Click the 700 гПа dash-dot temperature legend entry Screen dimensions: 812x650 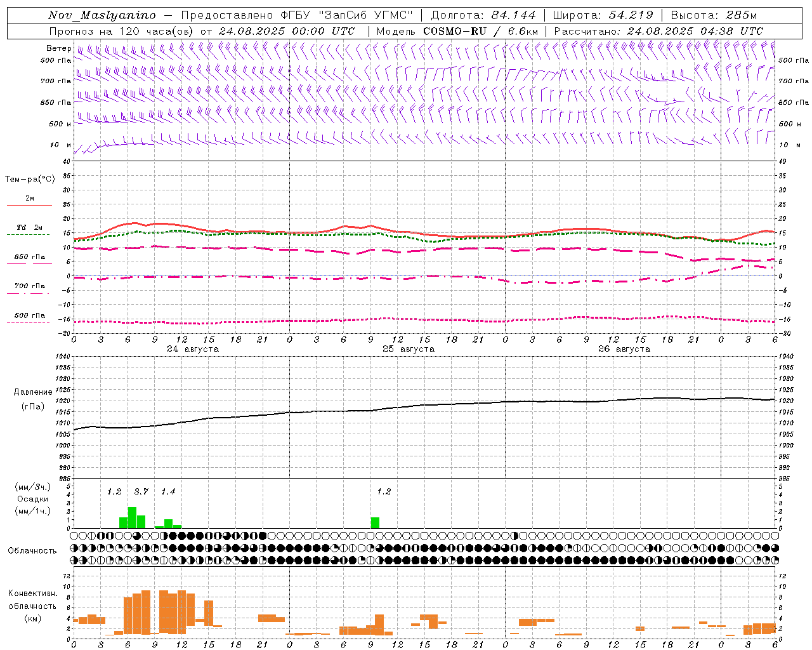[x=29, y=286]
